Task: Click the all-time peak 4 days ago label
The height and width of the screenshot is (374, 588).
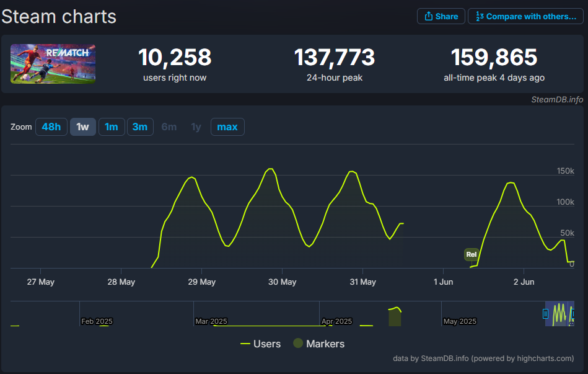Action: [x=494, y=78]
